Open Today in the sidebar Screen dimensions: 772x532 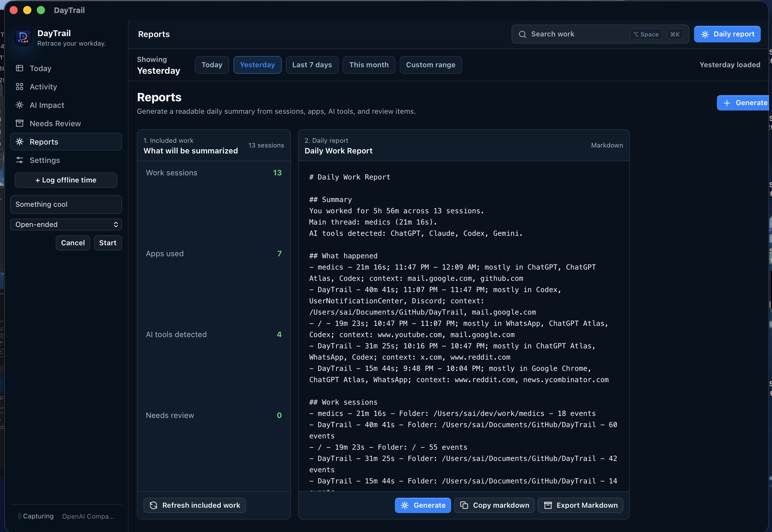pos(66,68)
